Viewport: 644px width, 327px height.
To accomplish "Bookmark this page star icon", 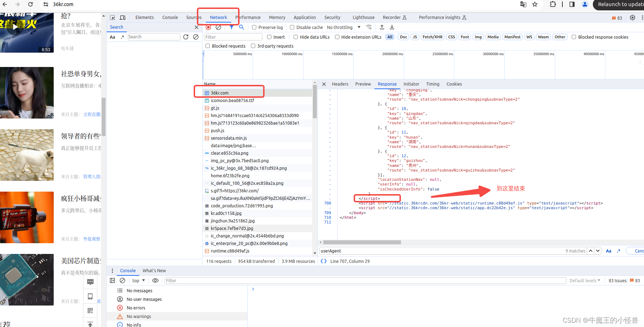I will [535, 4].
